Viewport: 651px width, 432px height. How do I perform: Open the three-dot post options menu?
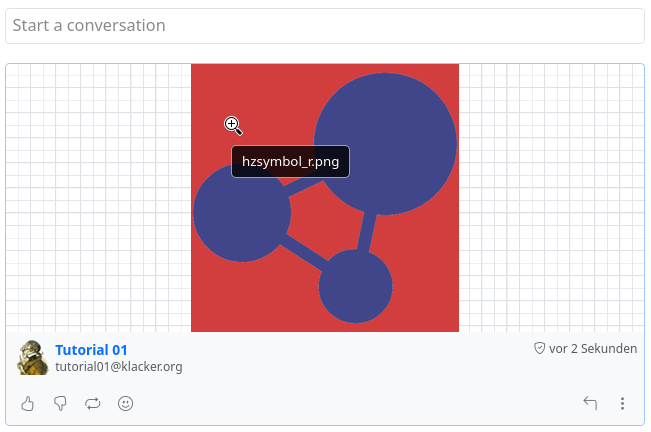pyautogui.click(x=622, y=403)
